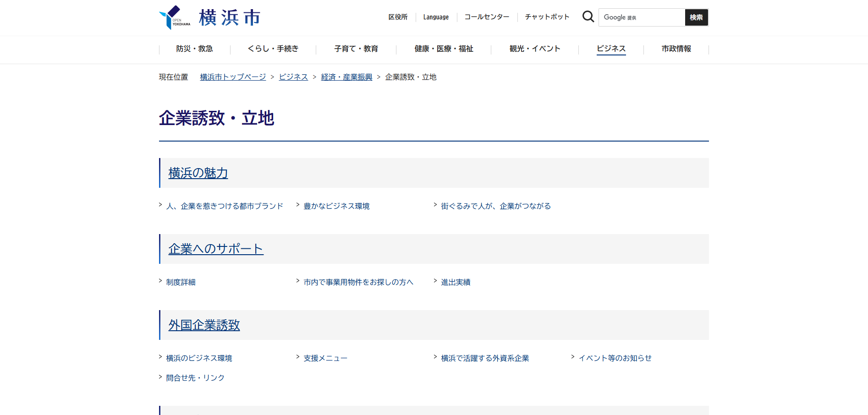Viewport: 868px width, 415px height.
Task: Open 街ぐるみで人が、企業がつながる link
Action: point(496,206)
